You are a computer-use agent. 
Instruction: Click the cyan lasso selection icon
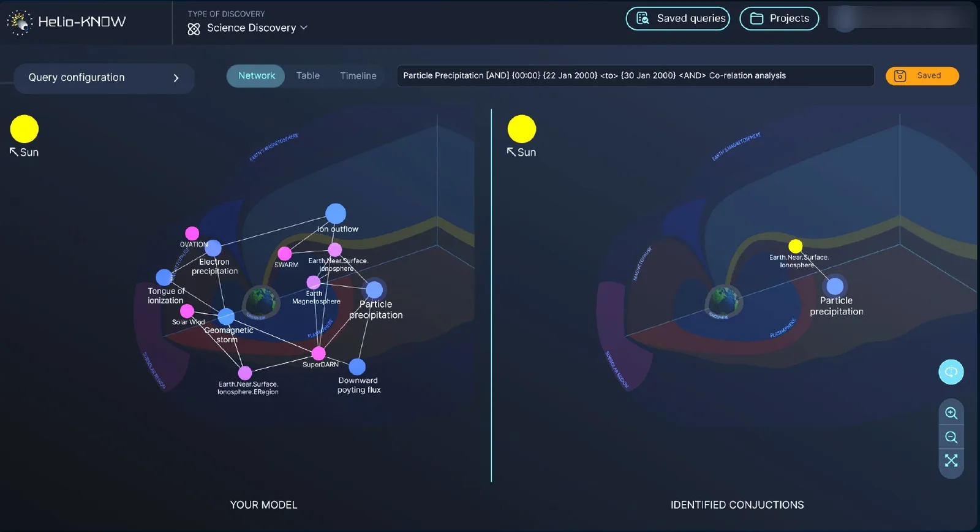[x=951, y=372]
